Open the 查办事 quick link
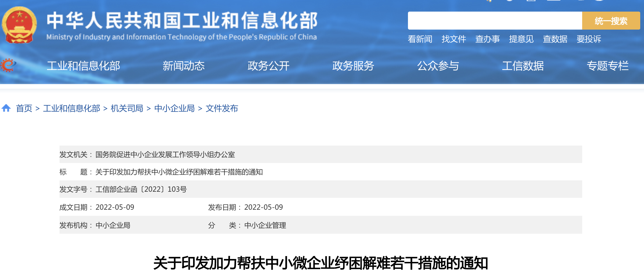The height and width of the screenshot is (279, 644). [x=488, y=39]
